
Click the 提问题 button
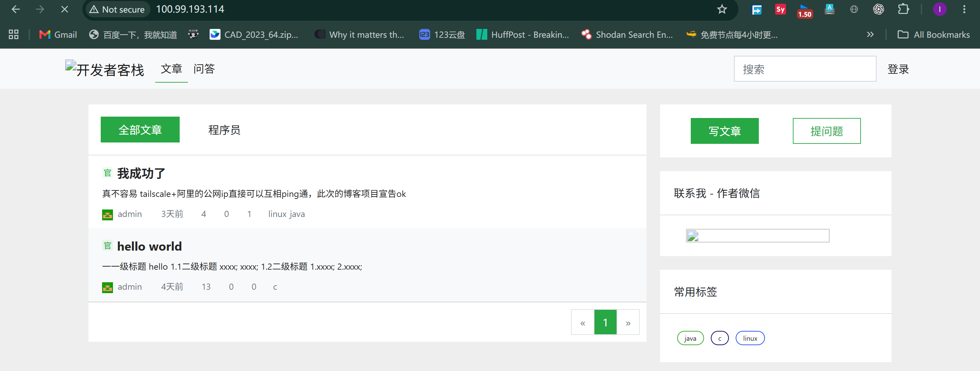pos(826,131)
